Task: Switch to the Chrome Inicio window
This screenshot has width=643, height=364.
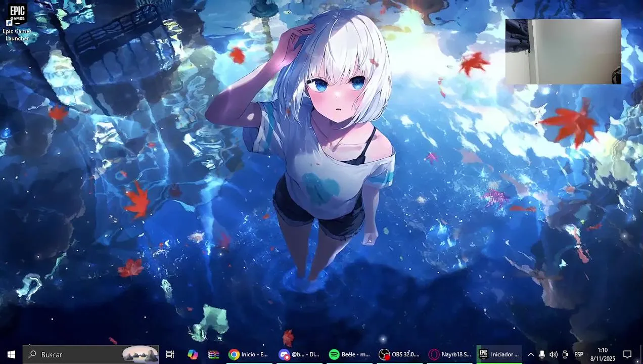Action: (248, 354)
